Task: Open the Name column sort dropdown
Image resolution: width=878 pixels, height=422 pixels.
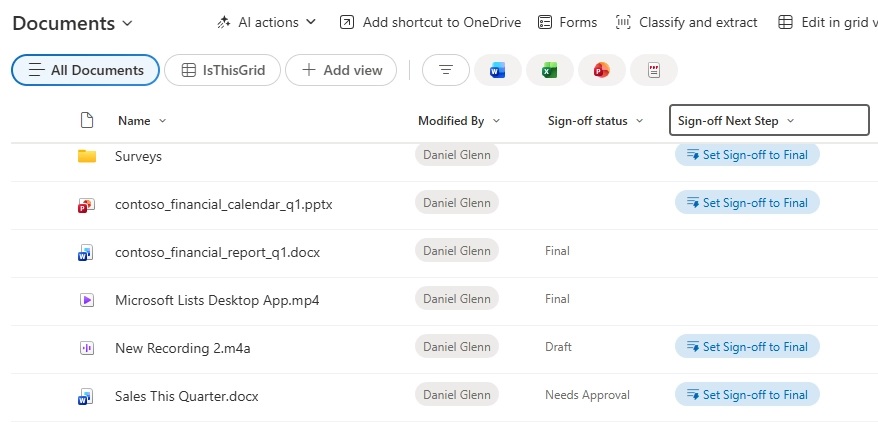Action: pos(162,121)
